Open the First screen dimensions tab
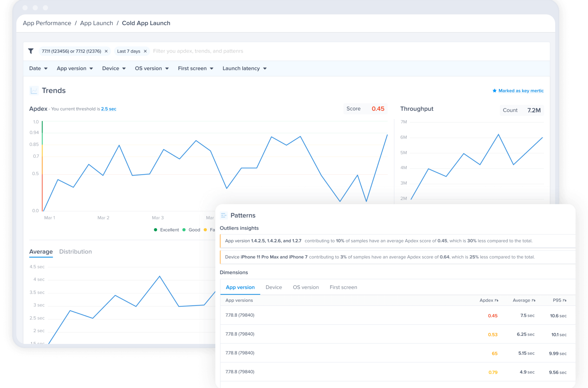The image size is (588, 388). (x=343, y=287)
